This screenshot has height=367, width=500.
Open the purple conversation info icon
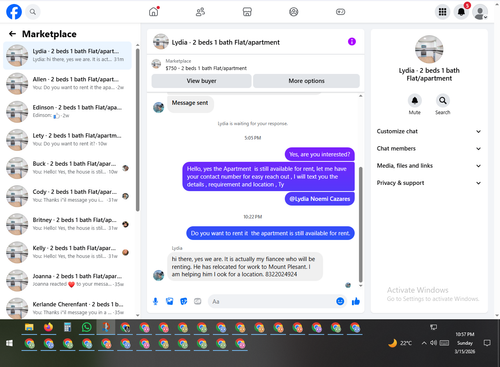352,42
